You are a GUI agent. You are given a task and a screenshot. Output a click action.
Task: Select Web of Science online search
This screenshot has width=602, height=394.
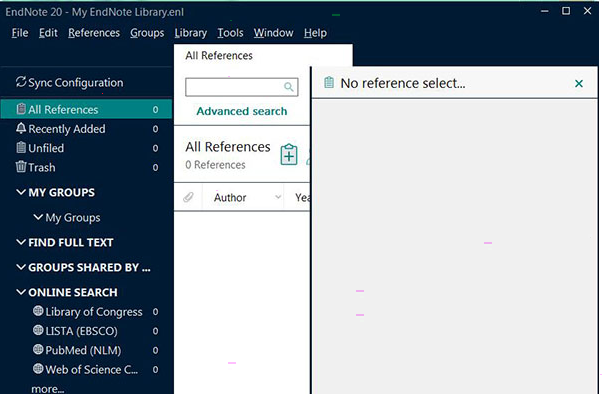pyautogui.click(x=91, y=369)
